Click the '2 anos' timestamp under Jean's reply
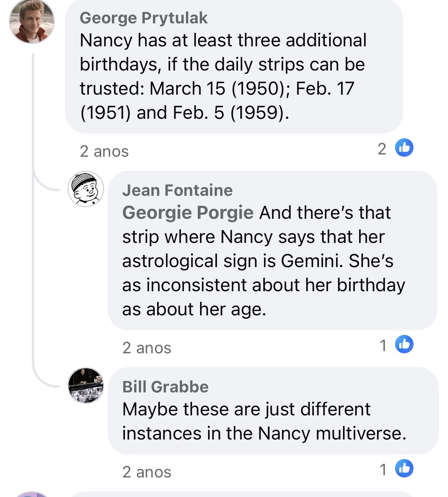448x497 pixels. [x=147, y=348]
